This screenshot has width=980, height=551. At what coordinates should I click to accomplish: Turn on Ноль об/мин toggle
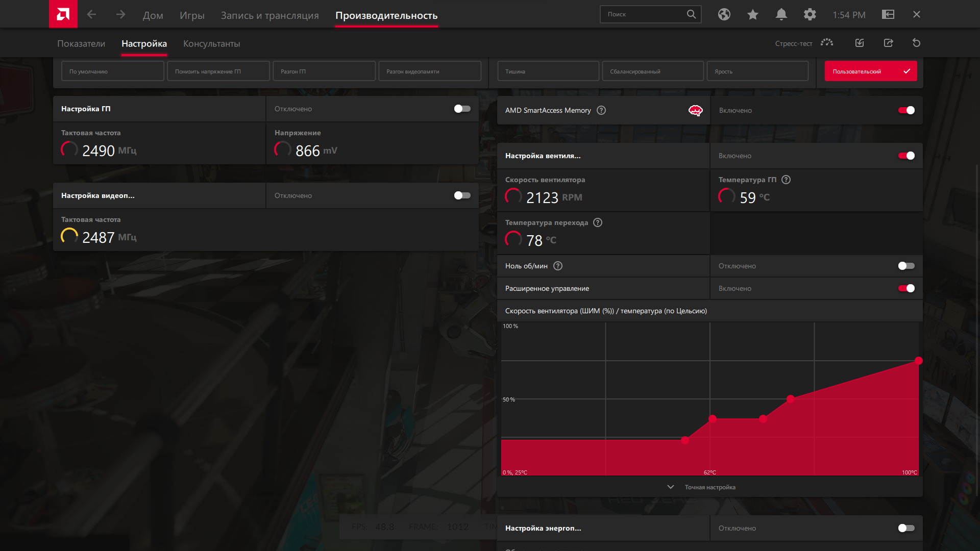point(906,266)
